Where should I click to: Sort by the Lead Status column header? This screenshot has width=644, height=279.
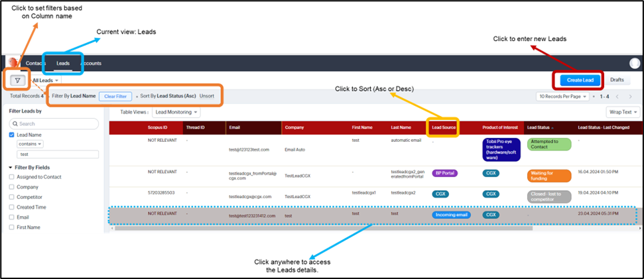[x=540, y=128]
